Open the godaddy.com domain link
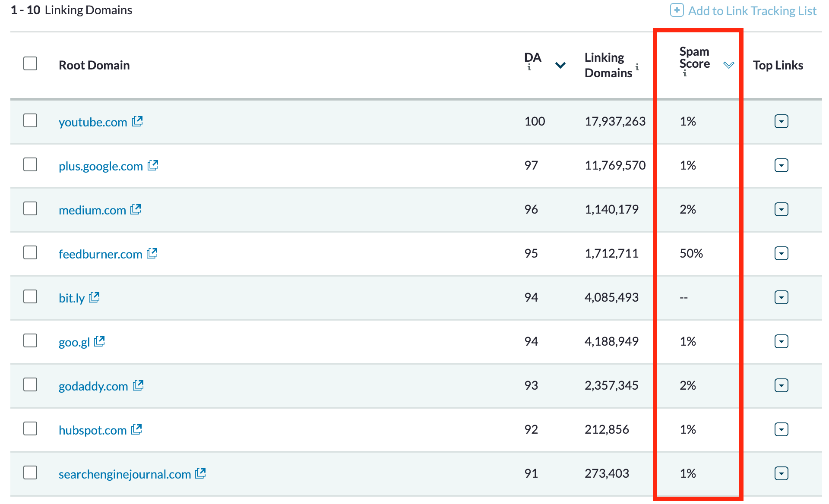829x504 pixels. (x=93, y=386)
